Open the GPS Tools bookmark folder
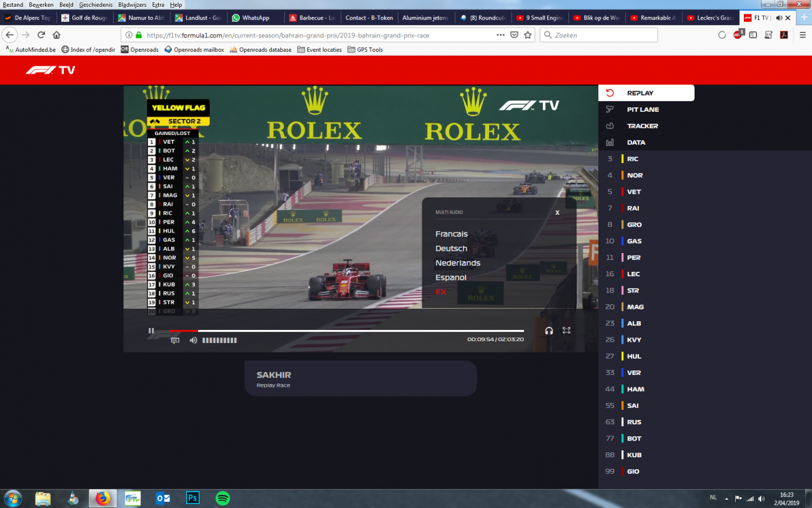Image resolution: width=812 pixels, height=508 pixels. (x=365, y=49)
